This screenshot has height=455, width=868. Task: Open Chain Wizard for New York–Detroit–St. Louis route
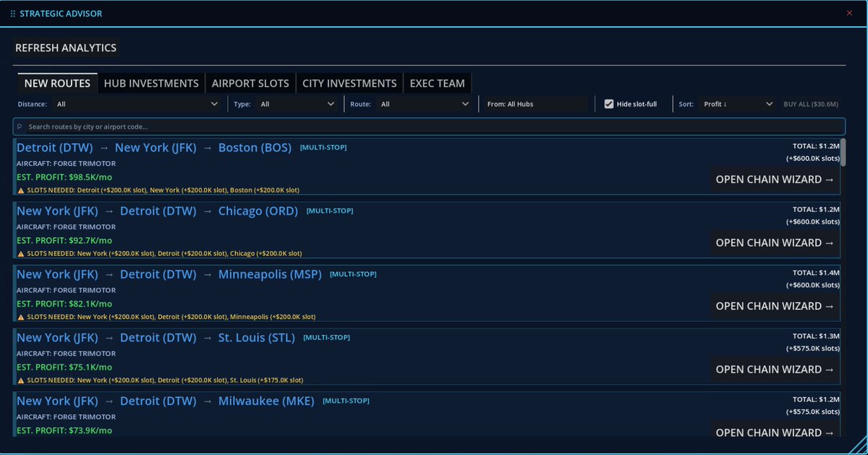tap(775, 370)
